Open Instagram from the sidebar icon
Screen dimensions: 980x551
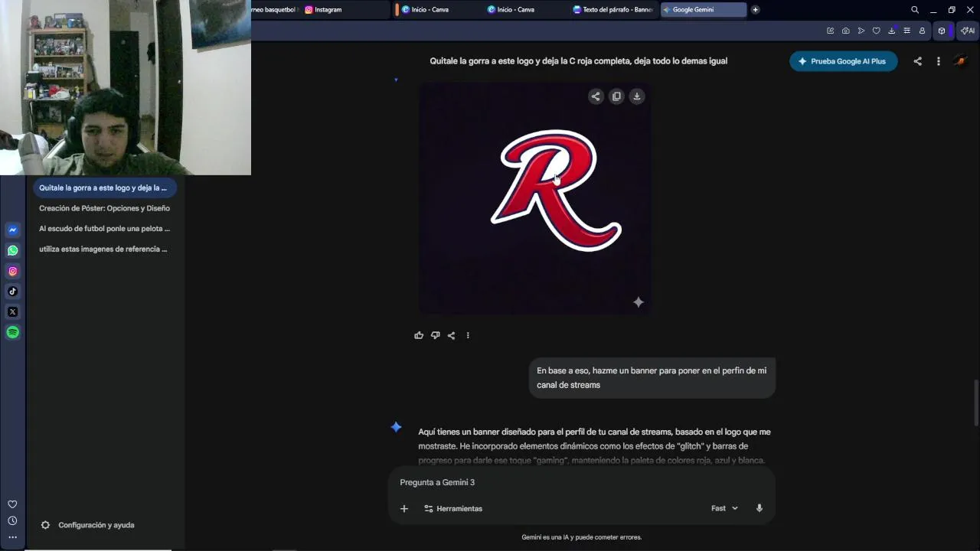12,271
